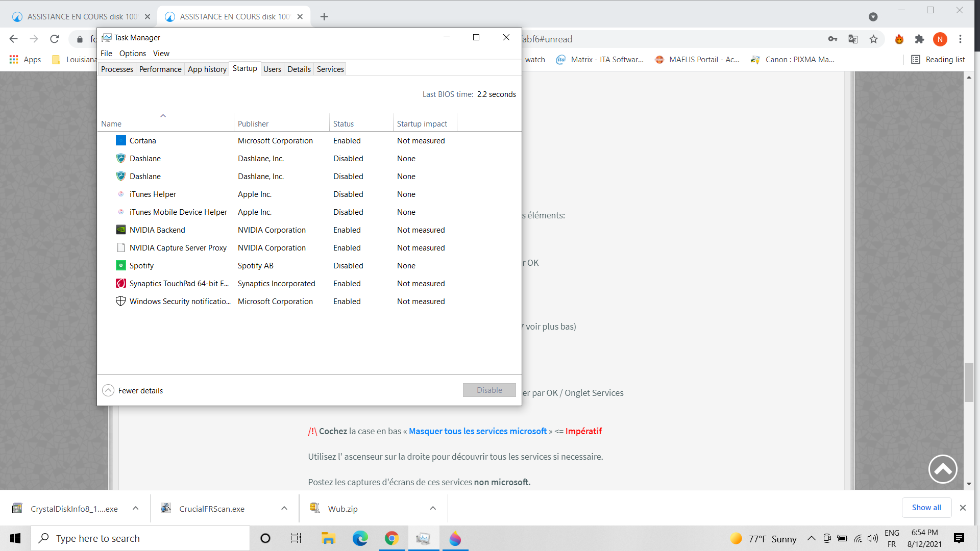Image resolution: width=980 pixels, height=551 pixels.
Task: Show hidden system tray icons
Action: [811, 538]
